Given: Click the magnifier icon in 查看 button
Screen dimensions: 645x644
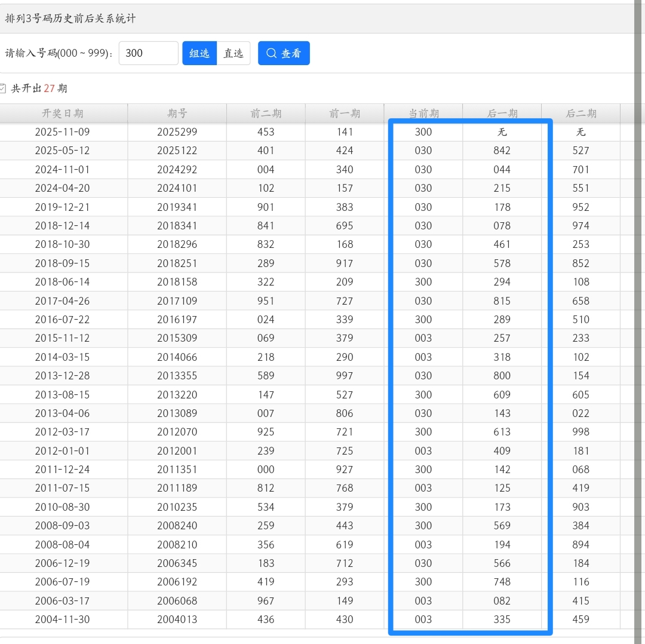Looking at the screenshot, I should click(x=271, y=53).
